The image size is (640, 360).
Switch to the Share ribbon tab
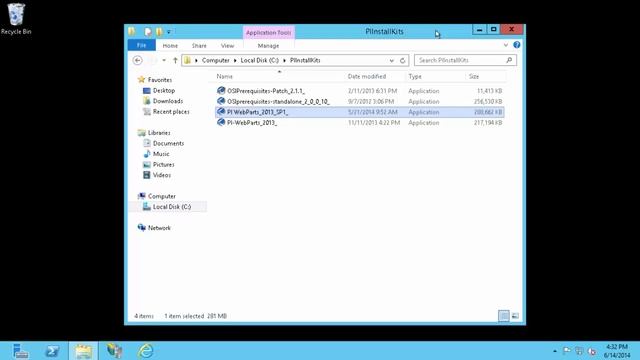pos(199,46)
